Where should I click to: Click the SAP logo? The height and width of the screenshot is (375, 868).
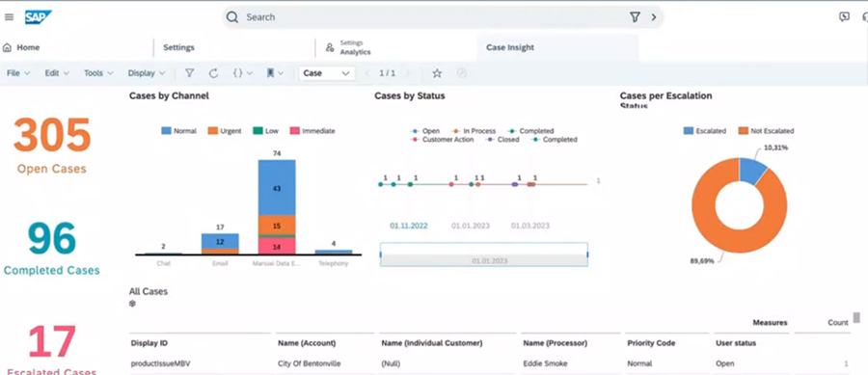click(39, 17)
